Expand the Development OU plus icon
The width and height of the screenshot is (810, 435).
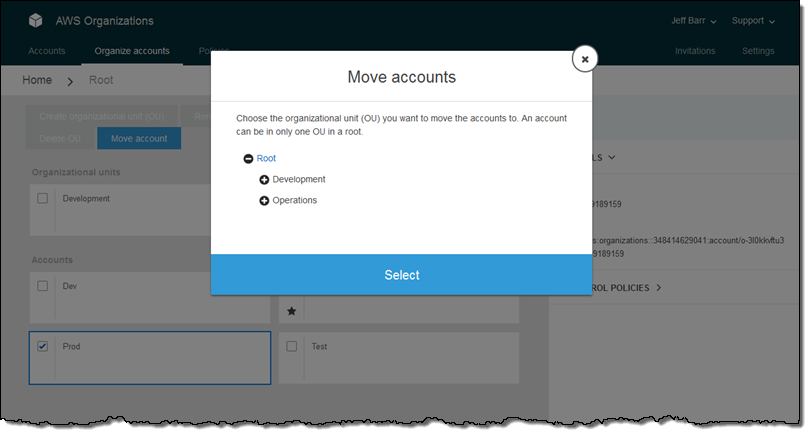[x=264, y=180]
